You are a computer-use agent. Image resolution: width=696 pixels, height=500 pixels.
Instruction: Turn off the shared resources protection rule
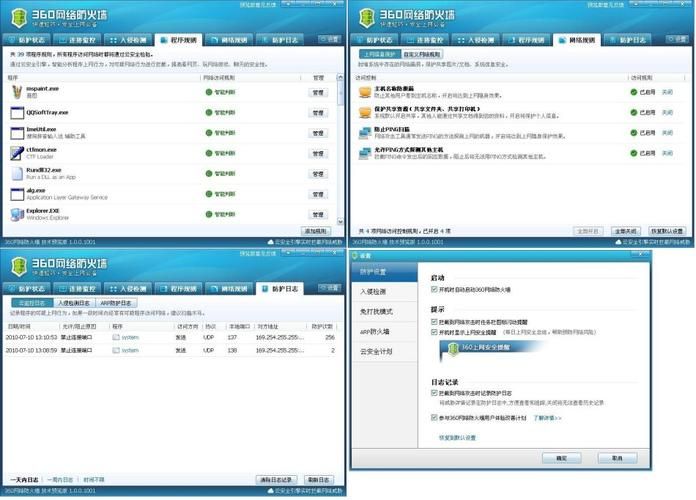tap(667, 113)
